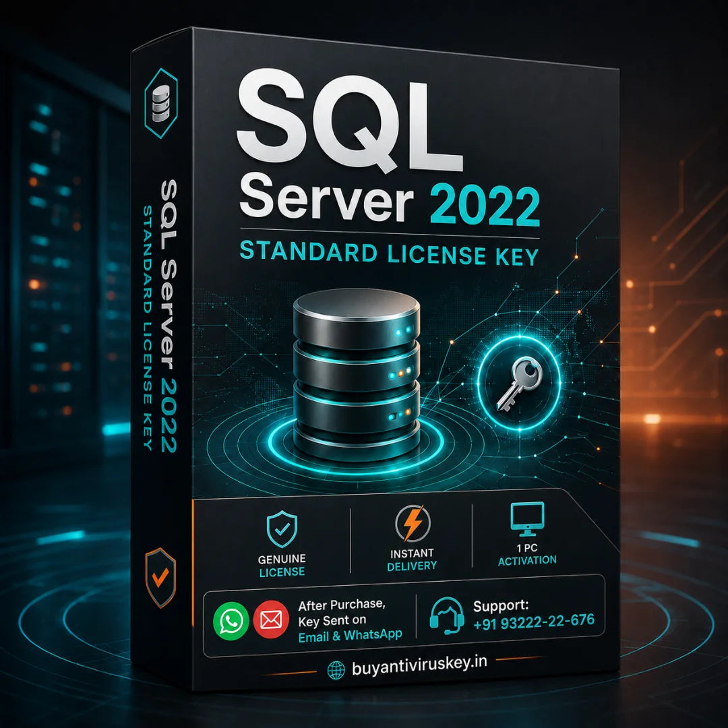Click the "Email & WhatsApp" text
This screenshot has height=728, width=728.
(x=350, y=636)
